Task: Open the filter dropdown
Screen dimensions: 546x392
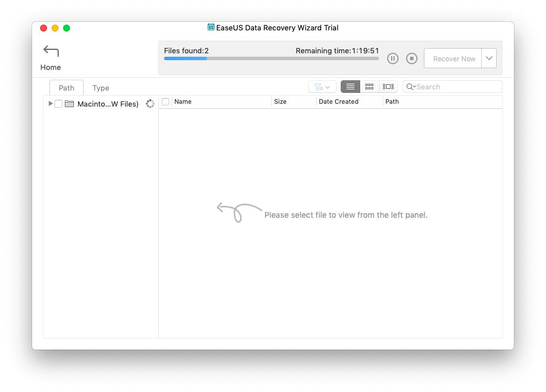Action: coord(322,87)
